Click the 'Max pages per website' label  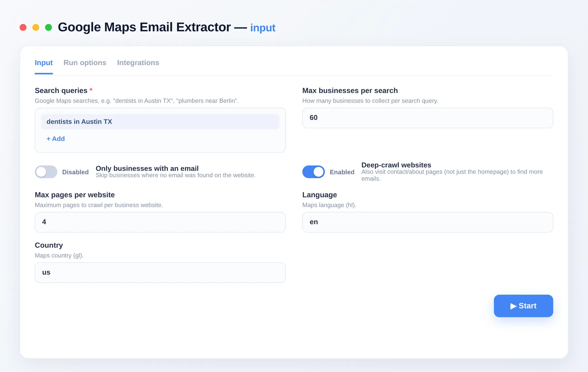(x=75, y=195)
